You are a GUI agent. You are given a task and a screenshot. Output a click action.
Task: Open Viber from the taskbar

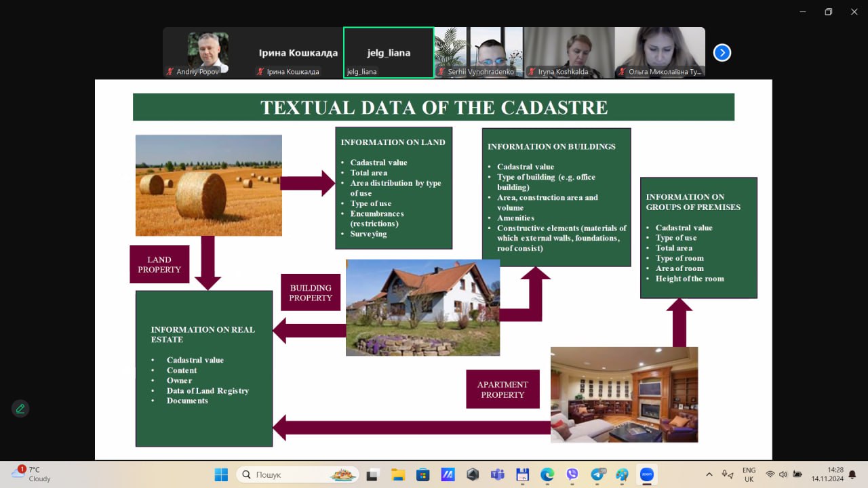pyautogui.click(x=572, y=474)
